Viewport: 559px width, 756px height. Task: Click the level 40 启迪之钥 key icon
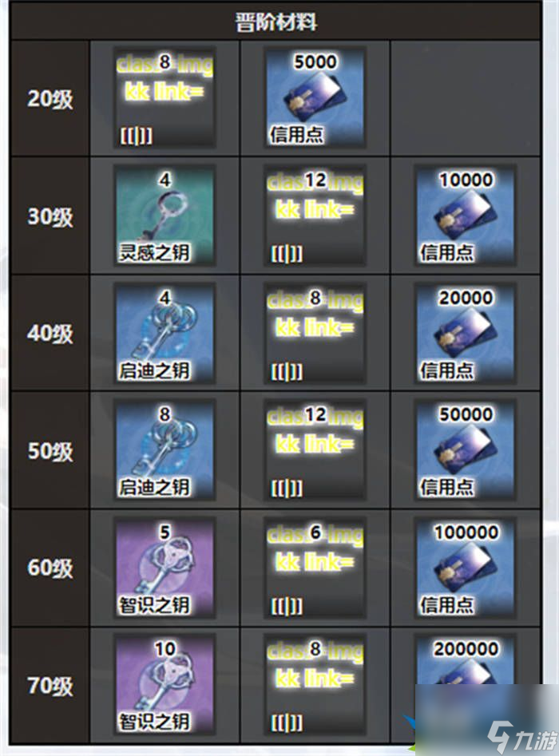point(165,333)
